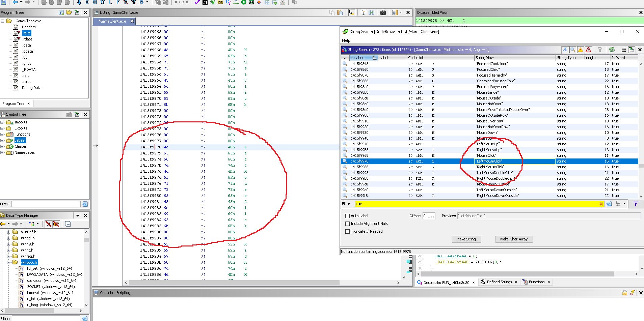Screen dimensions: 644x321
Task: Open filter options dropdown beside String Search filter
Action: pyautogui.click(x=624, y=204)
